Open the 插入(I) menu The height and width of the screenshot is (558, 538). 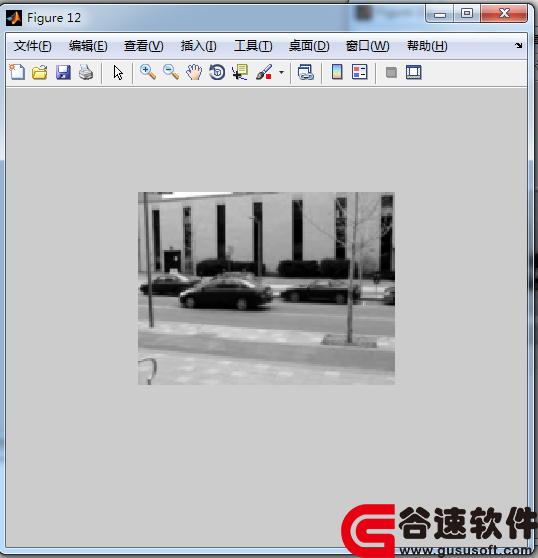198,46
